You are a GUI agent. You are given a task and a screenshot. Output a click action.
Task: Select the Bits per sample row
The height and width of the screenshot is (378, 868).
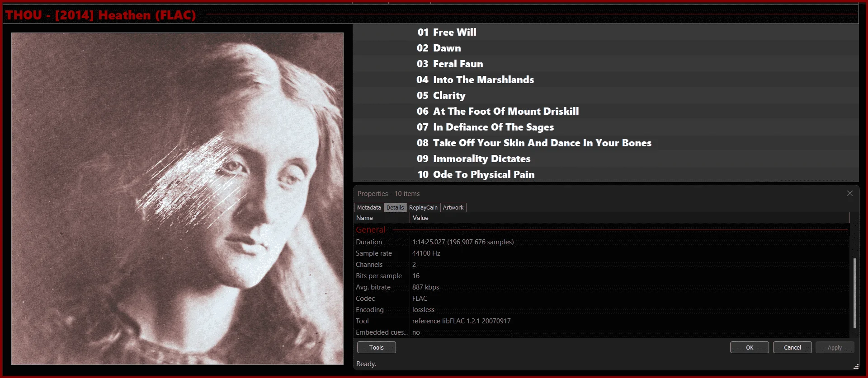(x=602, y=276)
